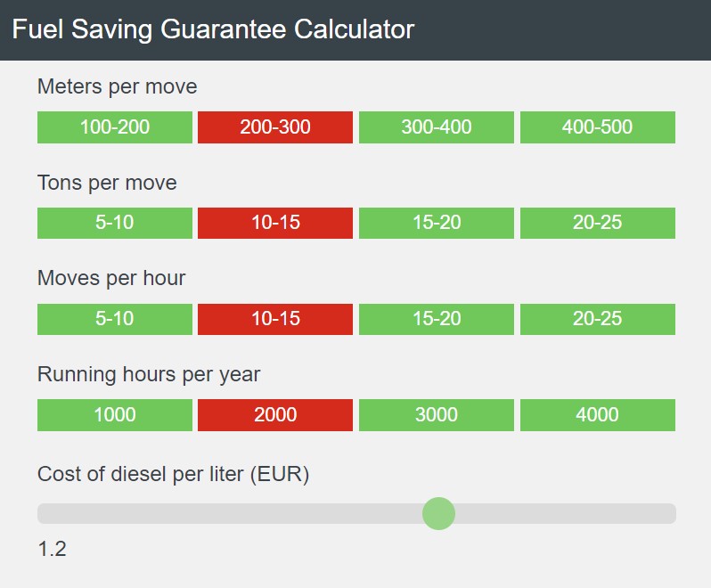The image size is (711, 588).
Task: Pick 300-400 meters per move
Action: point(437,127)
